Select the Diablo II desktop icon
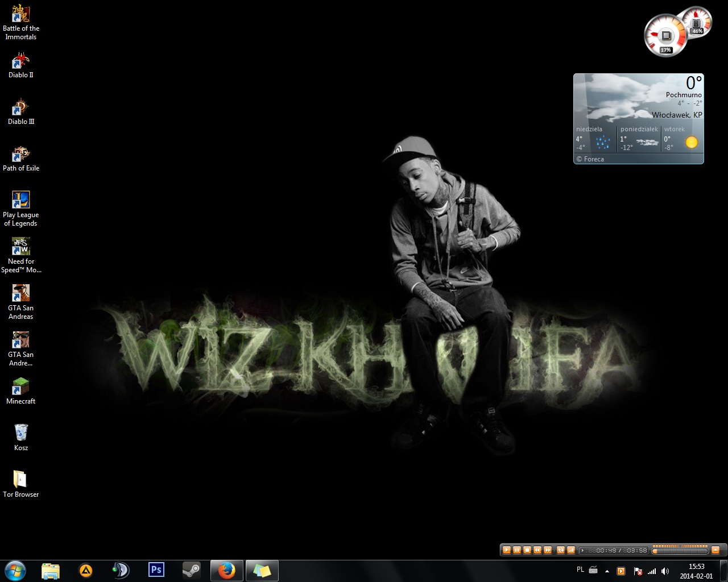Screen dimensions: 728x582 click(21, 66)
